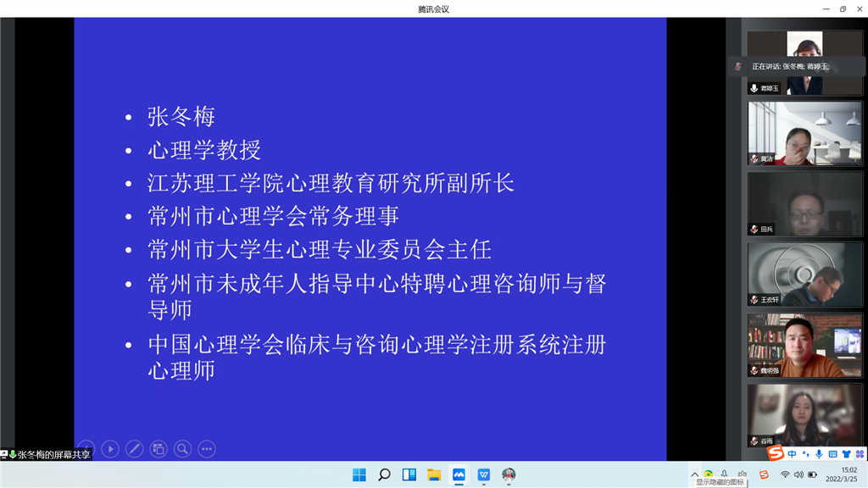Click muted mic icon beside 田兵

754,229
